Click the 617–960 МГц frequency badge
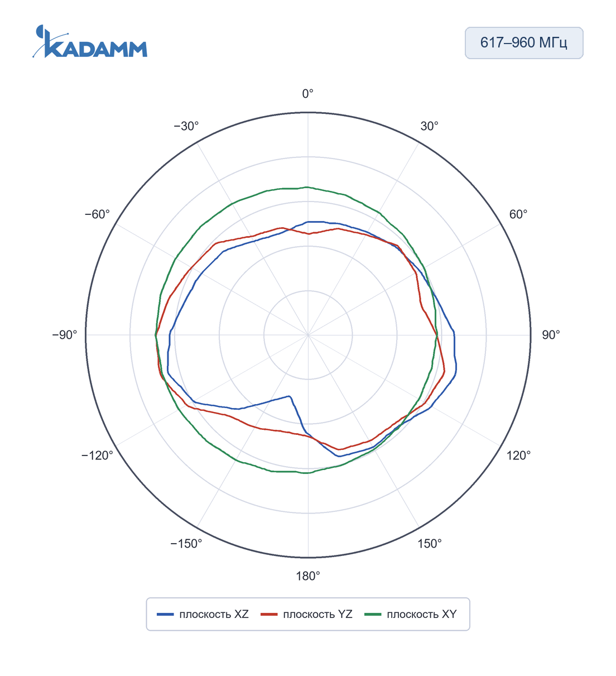 [x=524, y=43]
